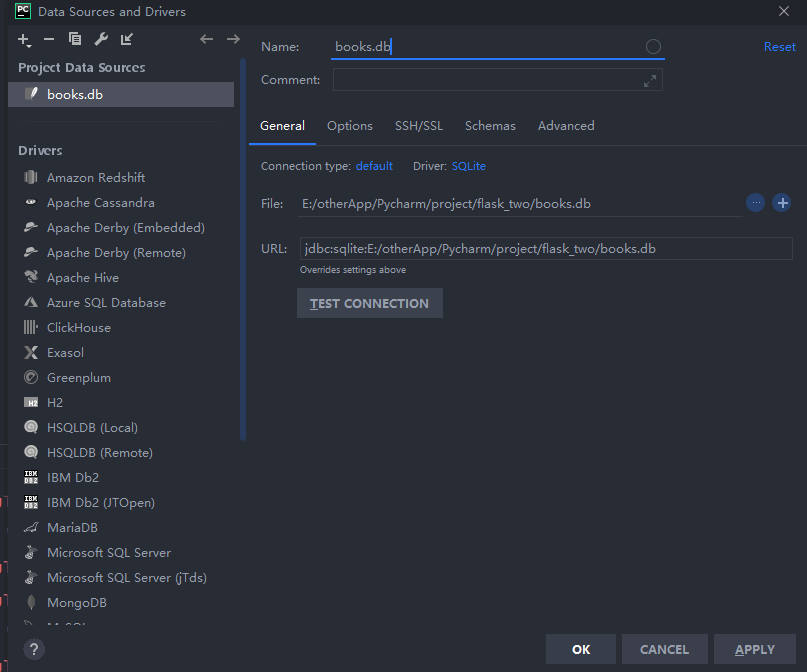Switch to the Options tab

coord(349,126)
